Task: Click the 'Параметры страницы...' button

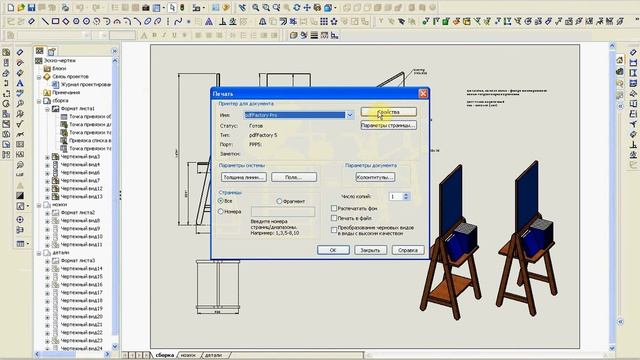Action: coord(389,125)
